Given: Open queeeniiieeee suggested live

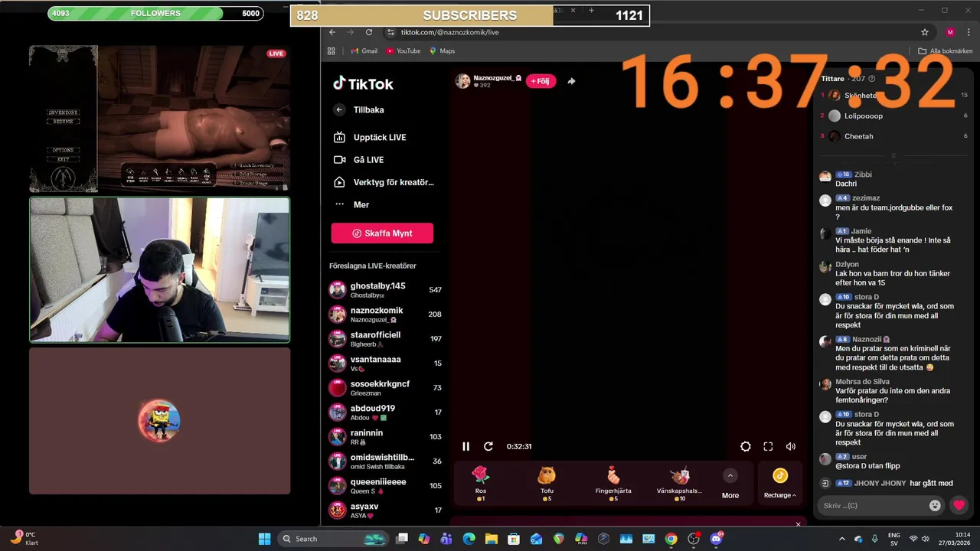Looking at the screenshot, I should coord(385,486).
